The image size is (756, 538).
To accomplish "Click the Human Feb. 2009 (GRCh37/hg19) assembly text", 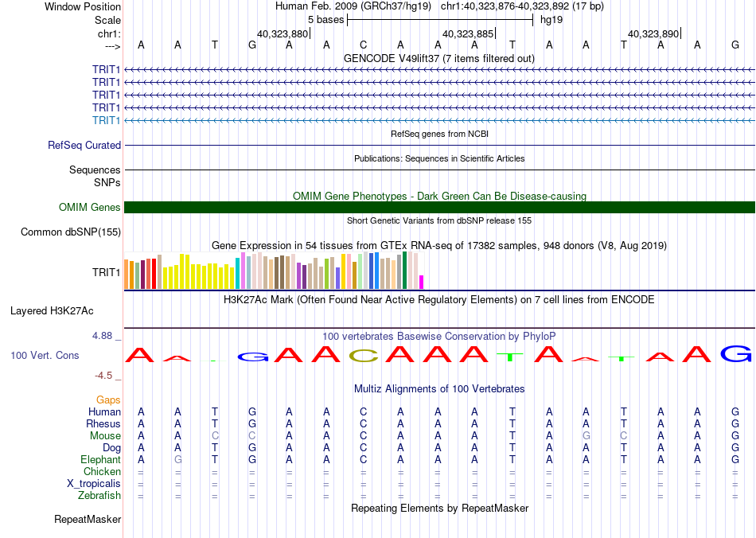I will click(355, 6).
